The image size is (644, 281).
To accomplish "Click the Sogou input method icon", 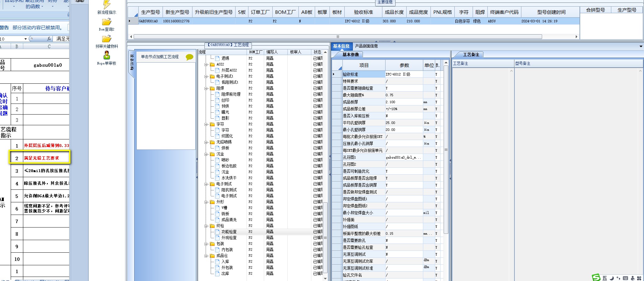I will pos(596,278).
